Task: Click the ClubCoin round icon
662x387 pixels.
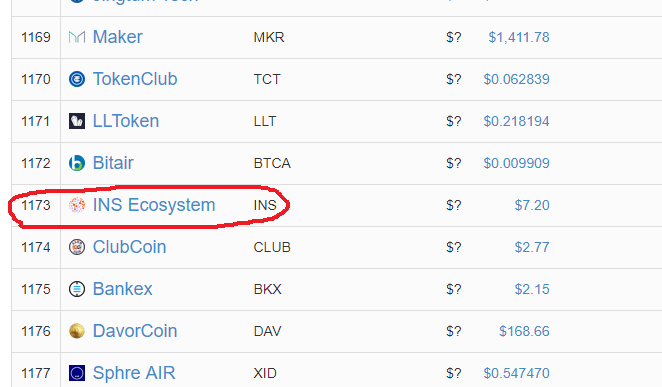Action: coord(77,247)
